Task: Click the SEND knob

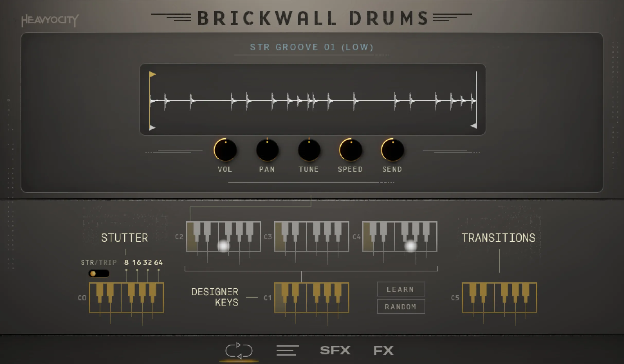Action: click(x=393, y=150)
